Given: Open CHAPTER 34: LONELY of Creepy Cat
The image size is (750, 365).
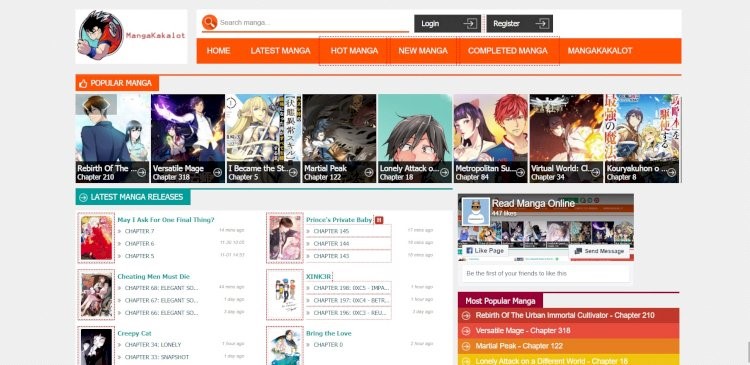Looking at the screenshot, I should click(x=153, y=344).
